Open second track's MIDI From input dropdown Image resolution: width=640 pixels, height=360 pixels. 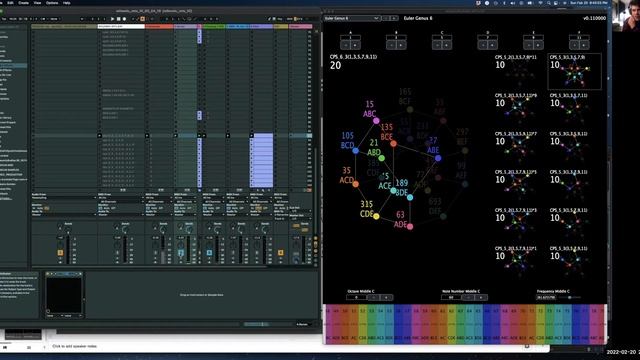121,198
